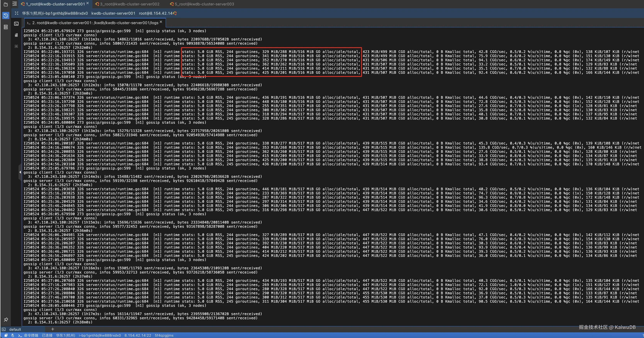Open the grid apps icon in inner sidebar
Screen dimensions: 644x338
[x=16, y=46]
